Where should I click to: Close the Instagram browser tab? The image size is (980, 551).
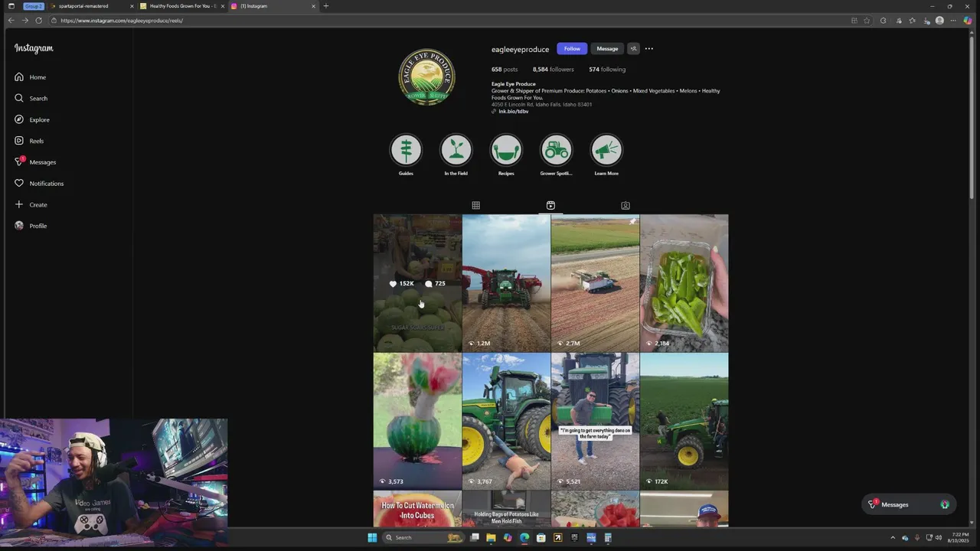coord(313,6)
